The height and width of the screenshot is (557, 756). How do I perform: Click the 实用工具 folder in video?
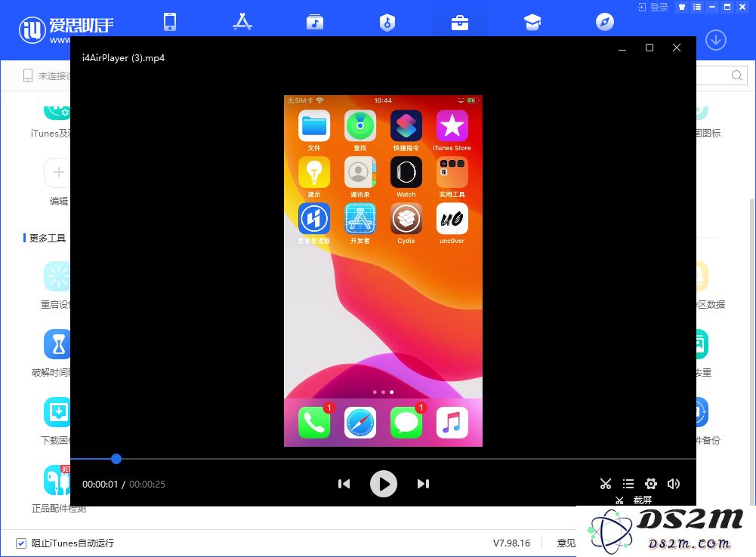point(452,172)
